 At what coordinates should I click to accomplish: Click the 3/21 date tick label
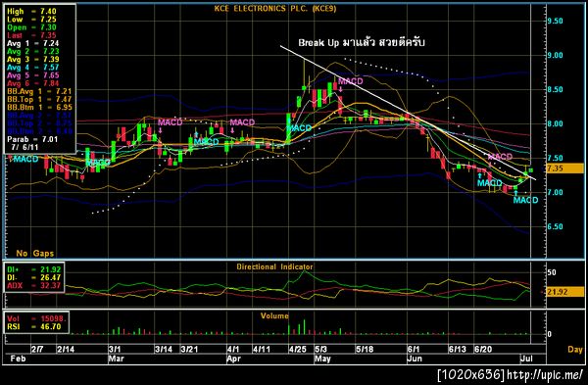[x=189, y=350]
